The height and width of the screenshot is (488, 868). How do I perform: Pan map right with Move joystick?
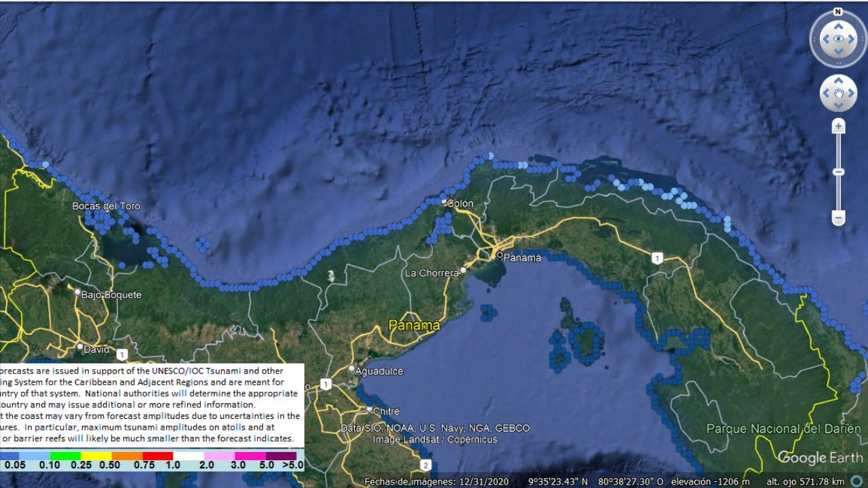[852, 94]
